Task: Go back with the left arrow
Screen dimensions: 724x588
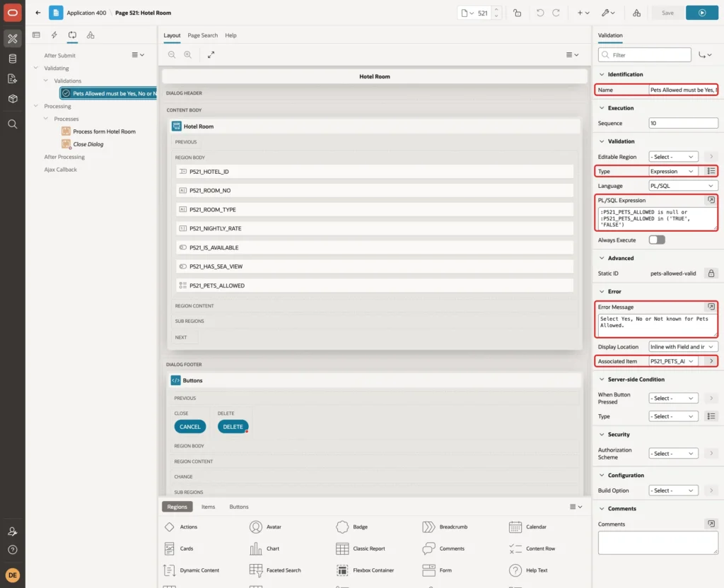Action: click(38, 13)
